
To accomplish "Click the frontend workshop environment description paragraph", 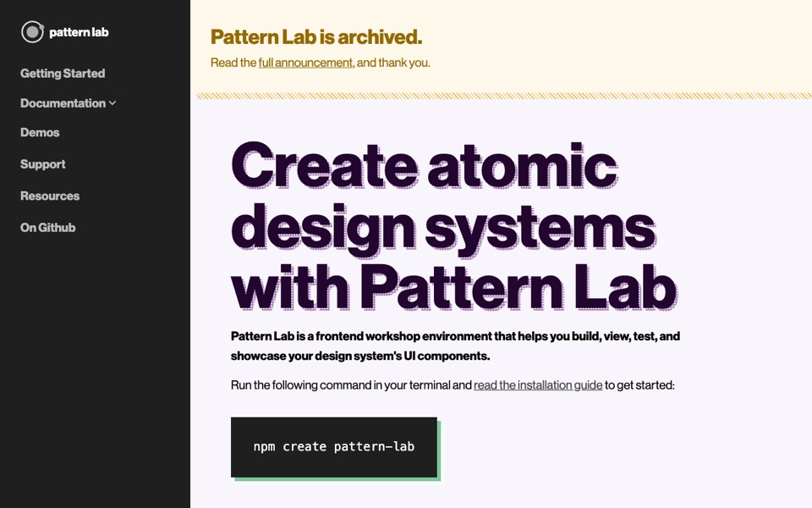I will pyautogui.click(x=455, y=345).
